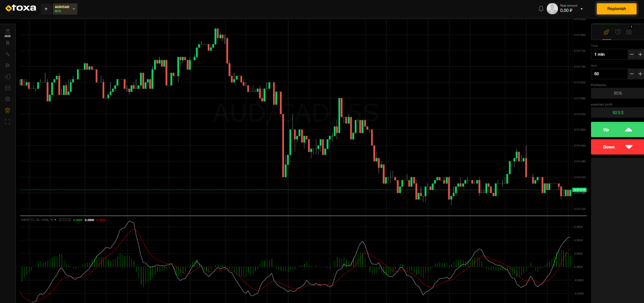Click the Sum field showing 50
This screenshot has width=644, height=303.
coord(609,74)
